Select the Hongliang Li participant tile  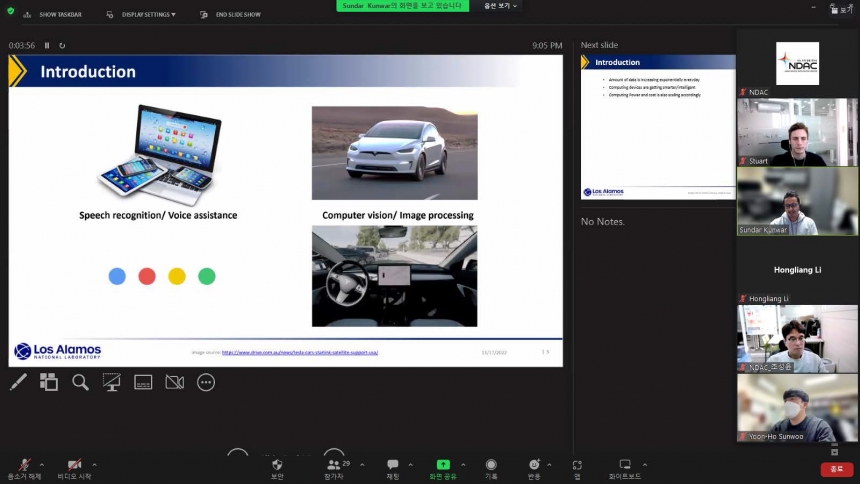click(797, 270)
